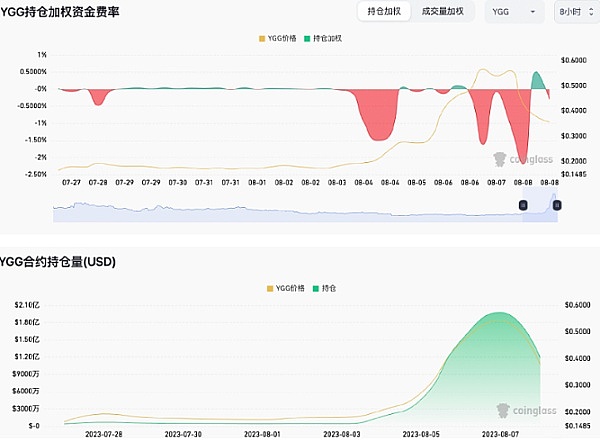Click the 2023-08-01 date label
The height and width of the screenshot is (442, 600).
(262, 434)
